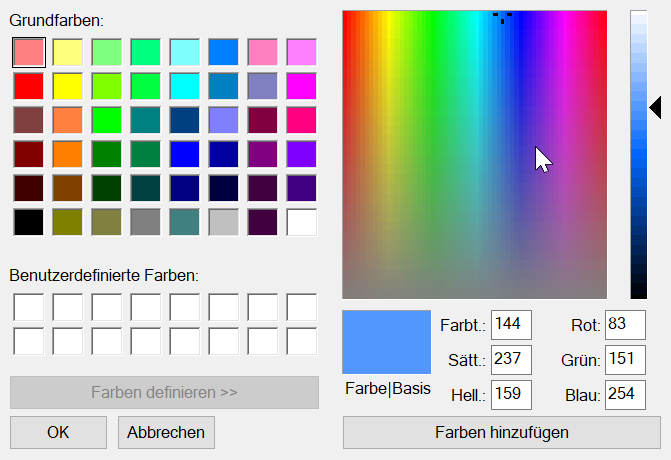Screen dimensions: 671x460
Task: Pick the azure blue swatch in Grundfarben
Action: click(x=223, y=52)
